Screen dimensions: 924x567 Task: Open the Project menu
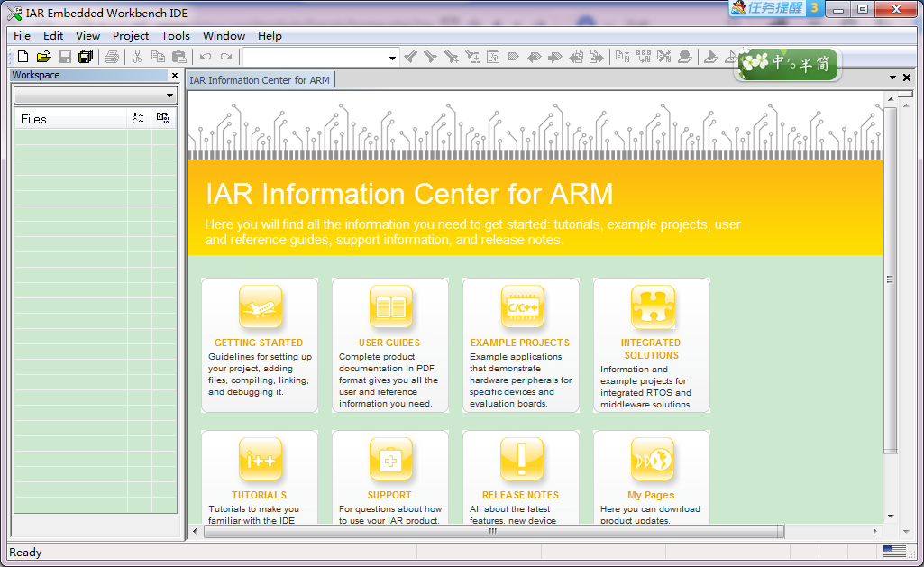[x=130, y=35]
